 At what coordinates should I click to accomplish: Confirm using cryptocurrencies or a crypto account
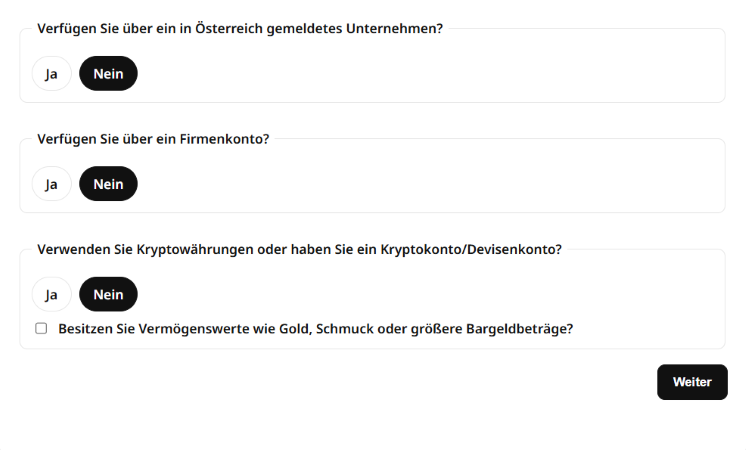(x=51, y=295)
